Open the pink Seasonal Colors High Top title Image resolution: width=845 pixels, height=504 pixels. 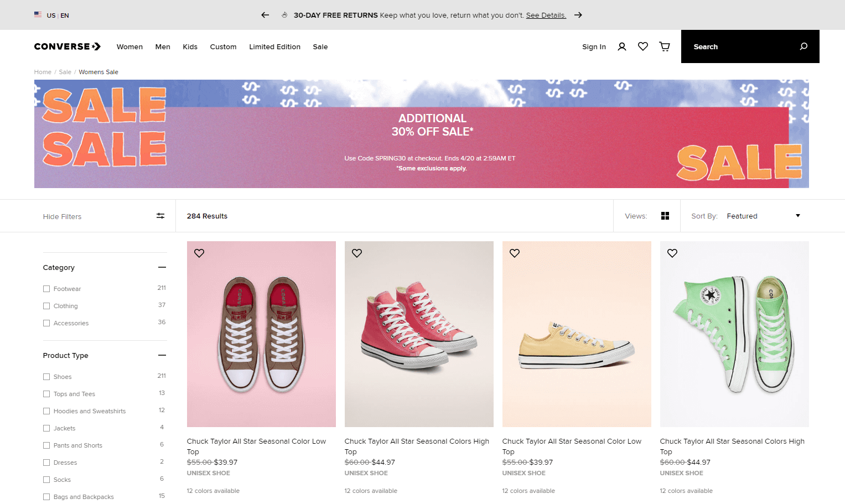(417, 446)
